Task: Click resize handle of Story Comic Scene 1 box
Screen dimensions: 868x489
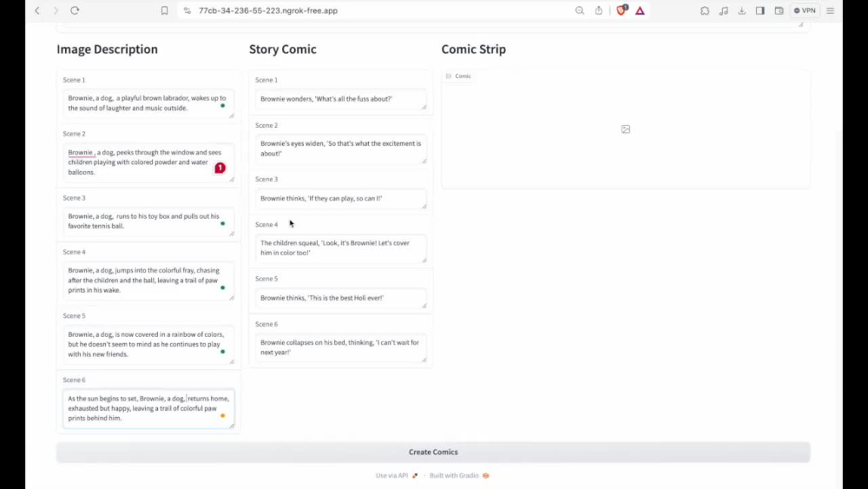Action: point(424,106)
